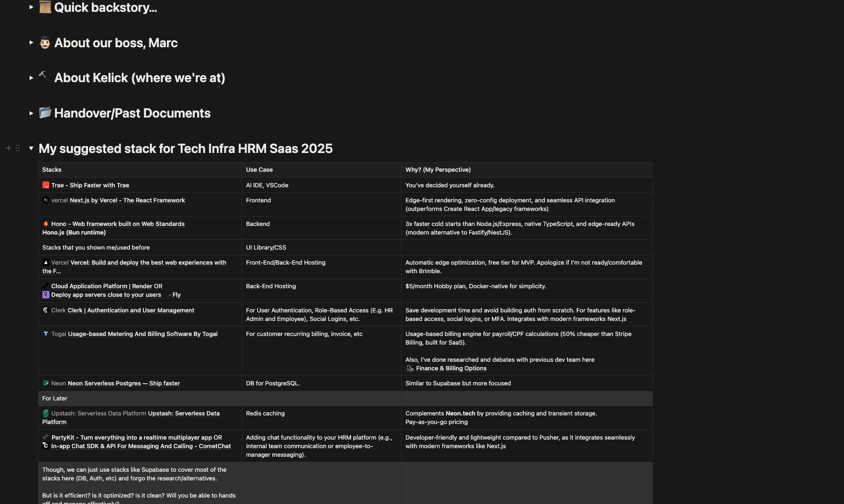The height and width of the screenshot is (504, 844).
Task: Click the folder emoji beside Handover/Past Documents
Action: [x=45, y=112]
